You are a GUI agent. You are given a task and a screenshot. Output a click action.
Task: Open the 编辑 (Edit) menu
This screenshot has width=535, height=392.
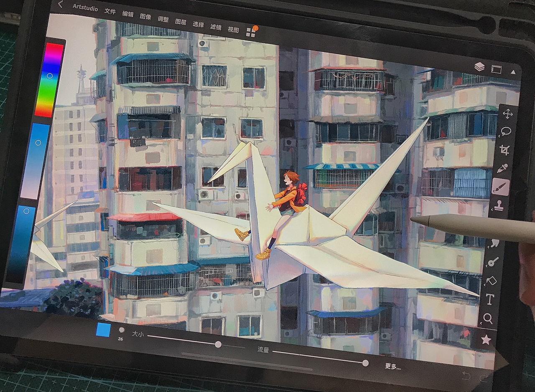click(x=128, y=14)
